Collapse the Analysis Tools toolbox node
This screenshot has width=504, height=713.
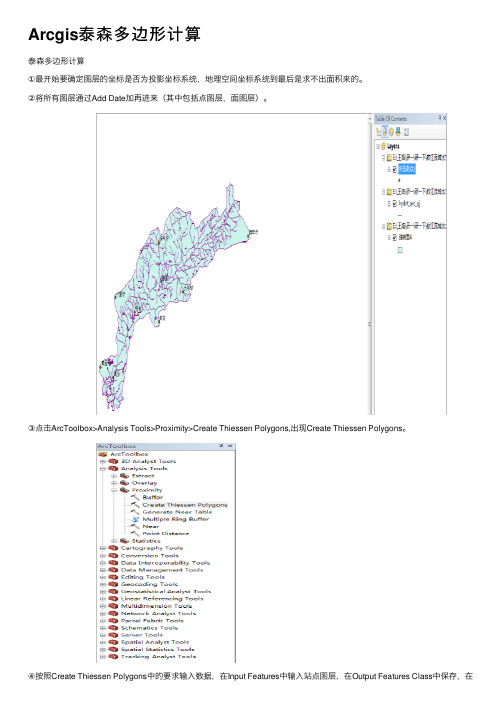103,468
